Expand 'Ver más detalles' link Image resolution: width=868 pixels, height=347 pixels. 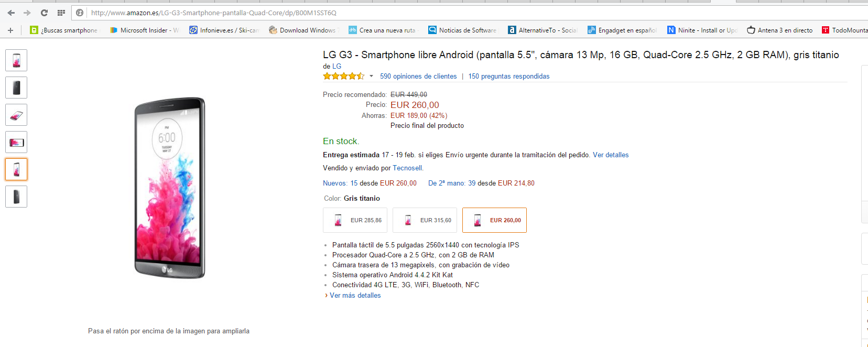(x=355, y=296)
